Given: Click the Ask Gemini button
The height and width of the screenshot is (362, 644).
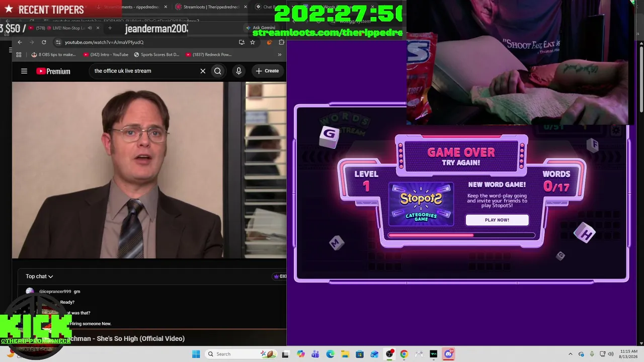Looking at the screenshot, I should point(261,28).
